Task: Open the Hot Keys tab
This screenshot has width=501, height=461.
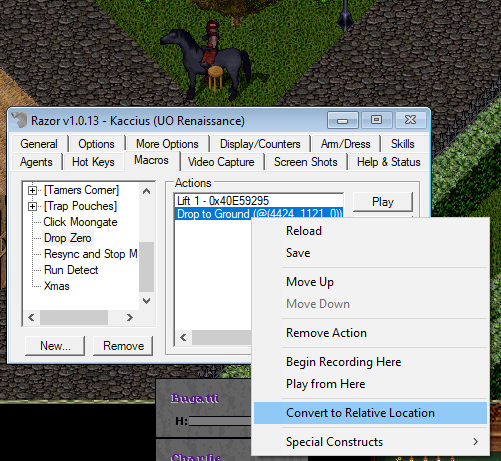Action: coord(93,162)
